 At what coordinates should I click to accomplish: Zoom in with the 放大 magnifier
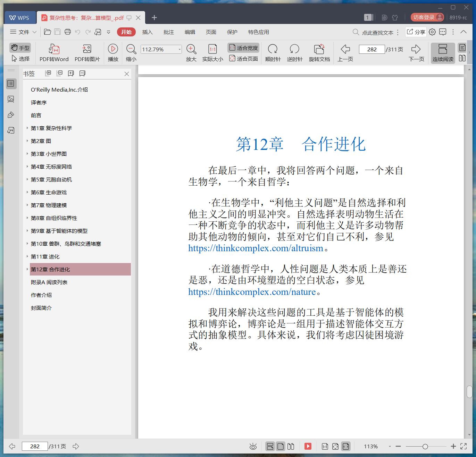point(191,53)
